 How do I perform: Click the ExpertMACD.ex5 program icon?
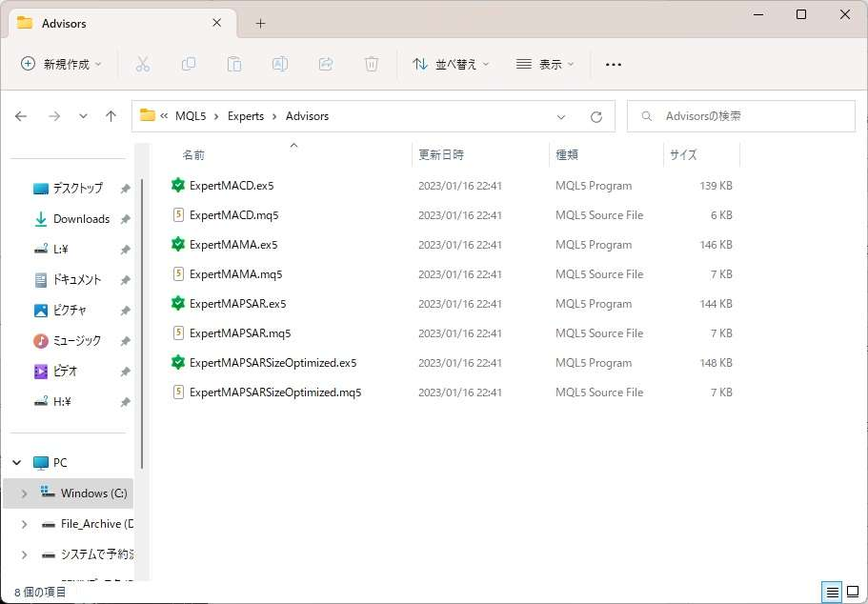pos(177,185)
